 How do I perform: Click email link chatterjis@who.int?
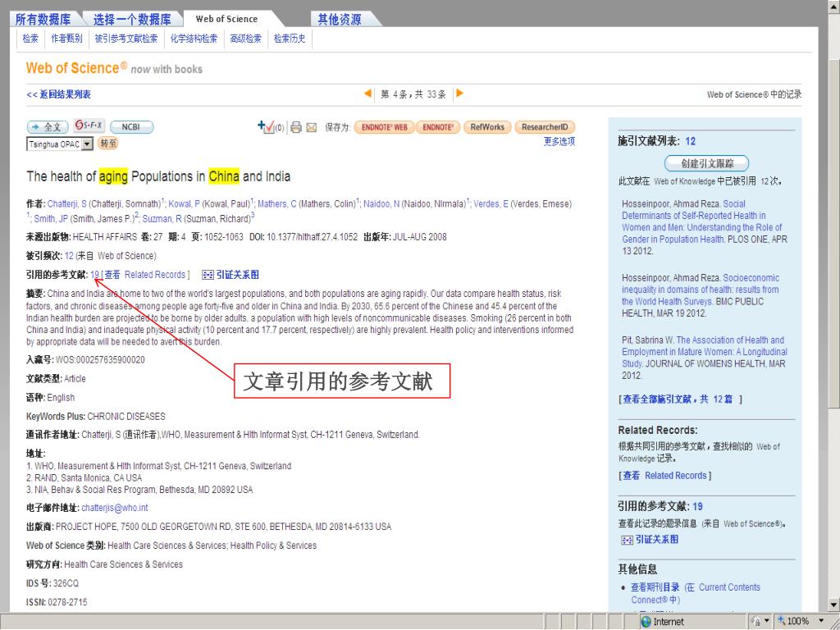click(x=115, y=508)
